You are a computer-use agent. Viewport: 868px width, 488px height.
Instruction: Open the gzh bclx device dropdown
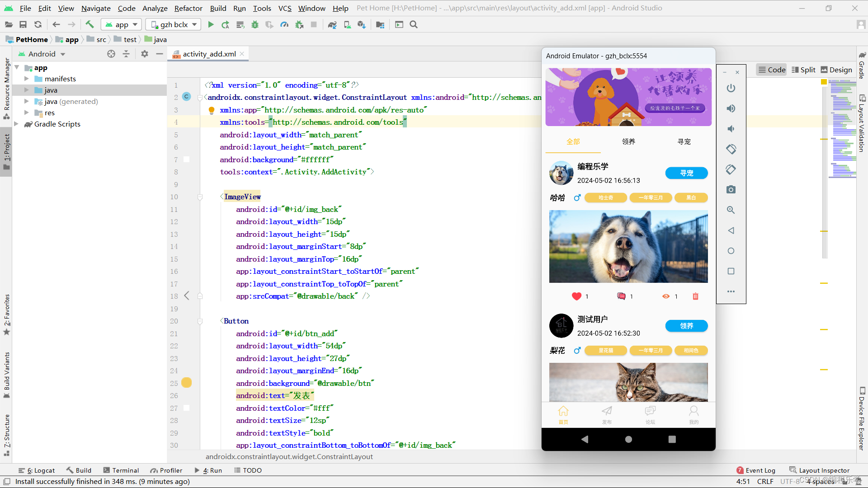point(174,25)
